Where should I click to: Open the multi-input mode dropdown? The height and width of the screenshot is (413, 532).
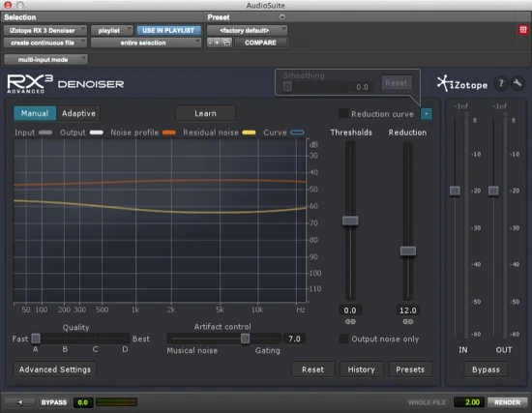(45, 60)
